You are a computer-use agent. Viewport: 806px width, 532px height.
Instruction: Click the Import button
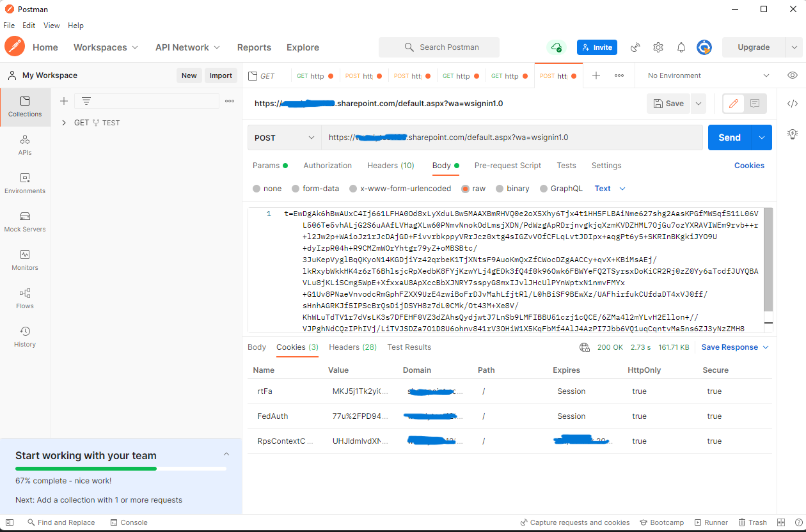point(221,75)
